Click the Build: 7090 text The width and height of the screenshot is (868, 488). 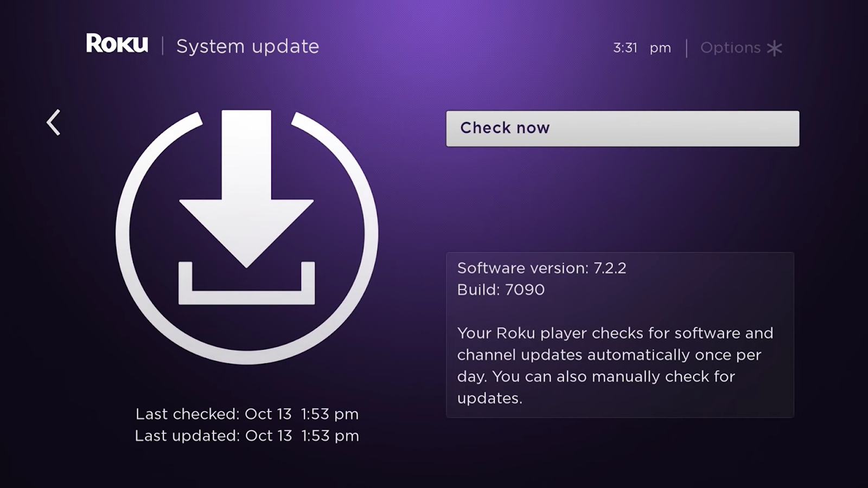[x=501, y=290]
